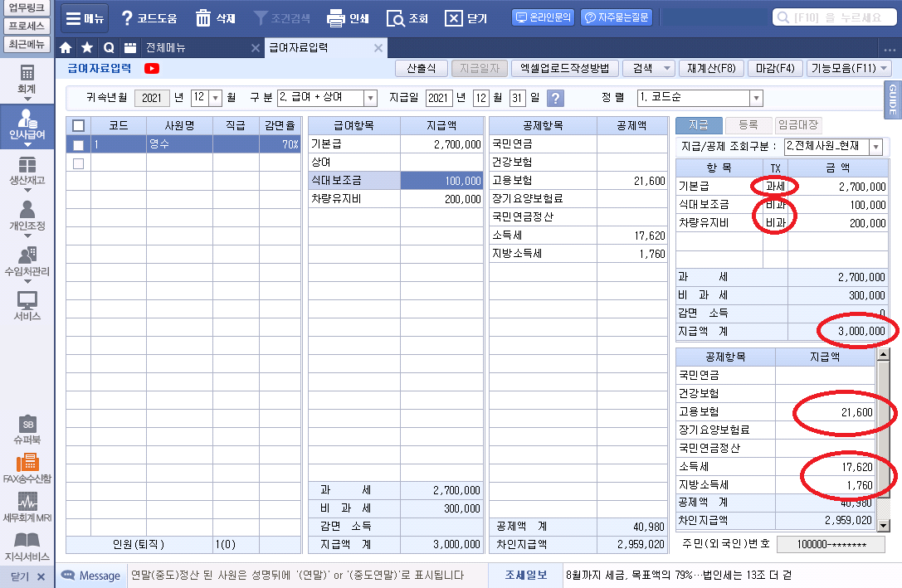The image size is (902, 588).
Task: Expand the 검색 dropdown button
Action: point(666,68)
